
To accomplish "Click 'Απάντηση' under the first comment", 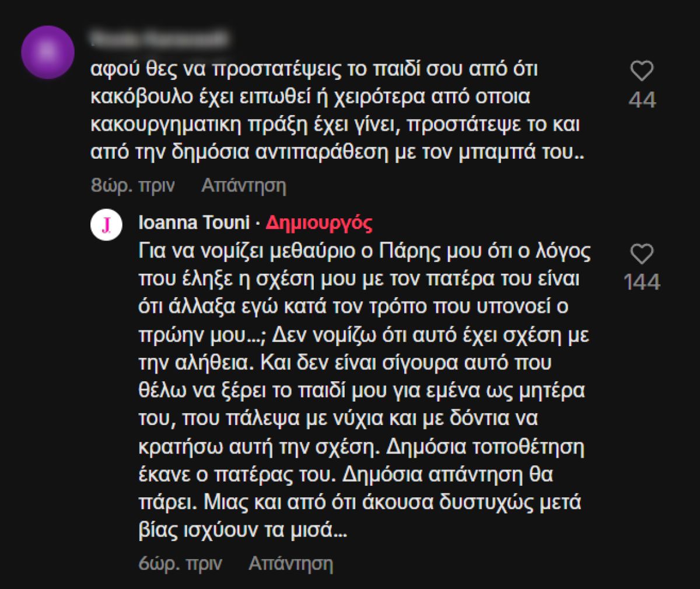I will (x=245, y=186).
